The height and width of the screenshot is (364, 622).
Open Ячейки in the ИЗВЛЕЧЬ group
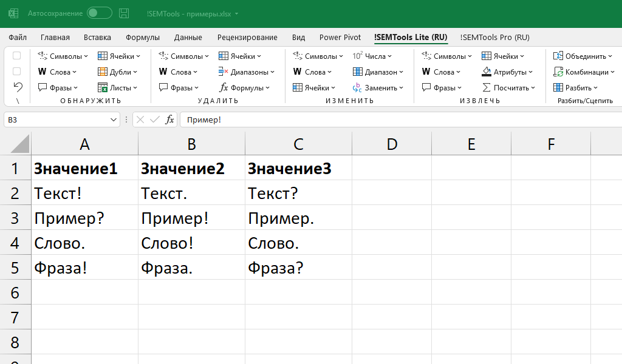[x=502, y=56]
